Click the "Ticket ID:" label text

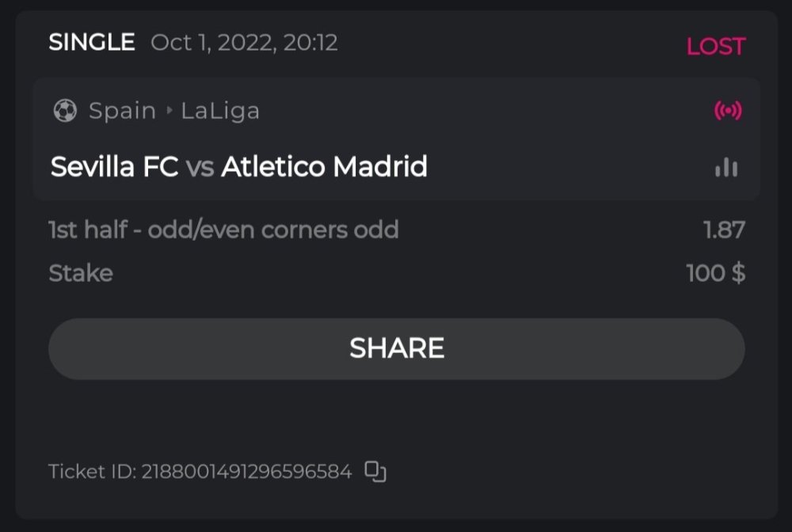[x=93, y=472]
